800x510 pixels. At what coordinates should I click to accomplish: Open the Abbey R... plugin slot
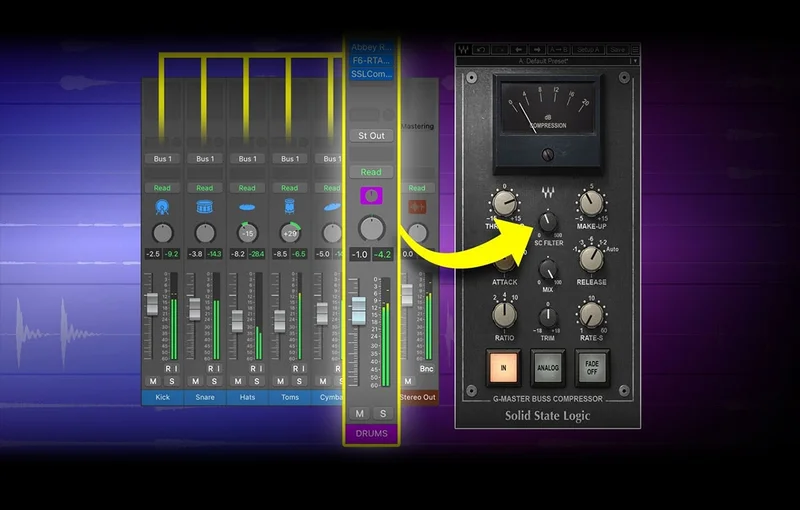[371, 47]
